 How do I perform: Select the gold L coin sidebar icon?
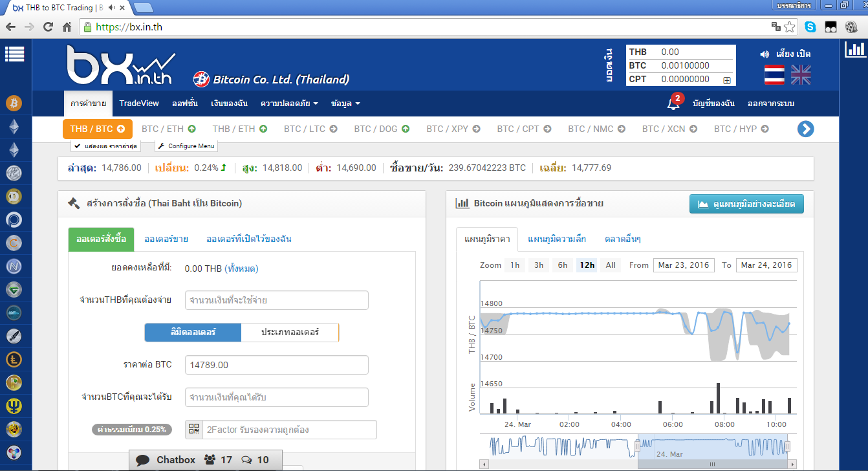(x=14, y=359)
